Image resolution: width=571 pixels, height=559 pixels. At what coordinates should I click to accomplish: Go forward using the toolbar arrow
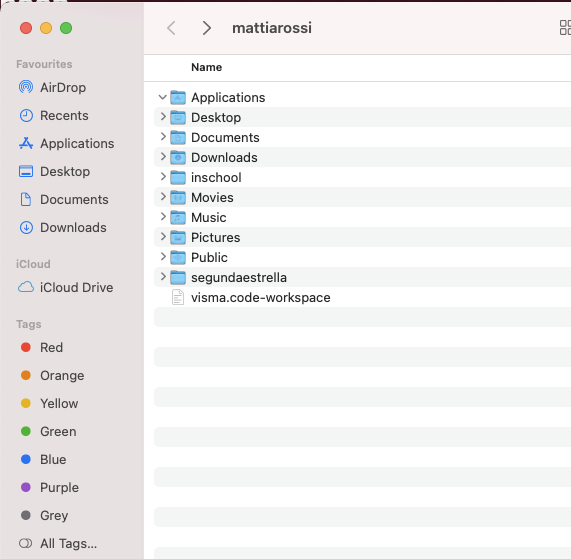(x=206, y=28)
